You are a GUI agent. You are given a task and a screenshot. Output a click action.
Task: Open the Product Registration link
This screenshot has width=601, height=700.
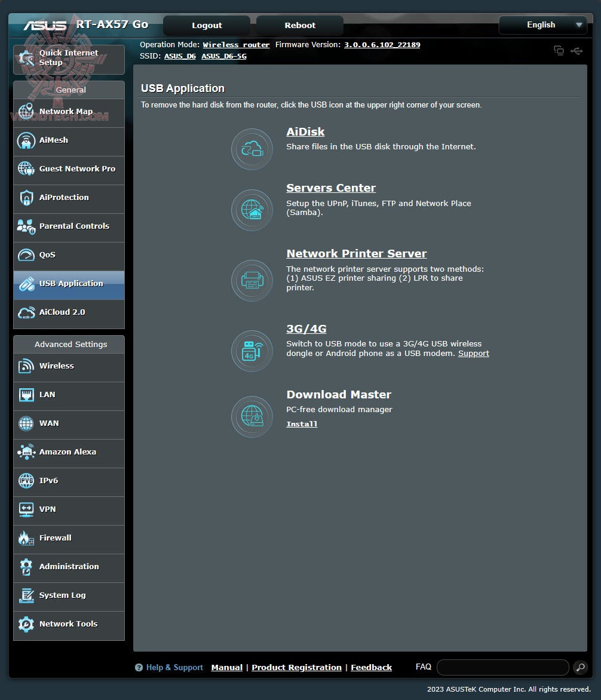[296, 667]
